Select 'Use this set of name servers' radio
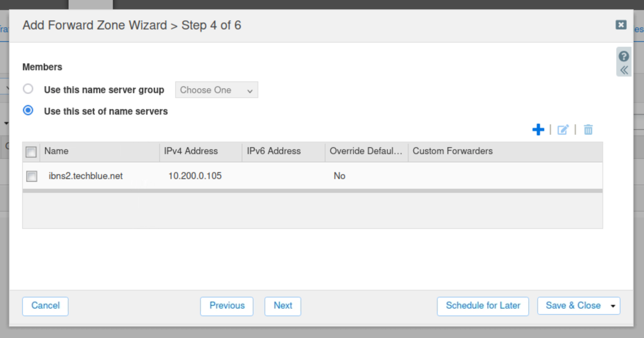Screen dimensions: 644x338 tap(28, 110)
